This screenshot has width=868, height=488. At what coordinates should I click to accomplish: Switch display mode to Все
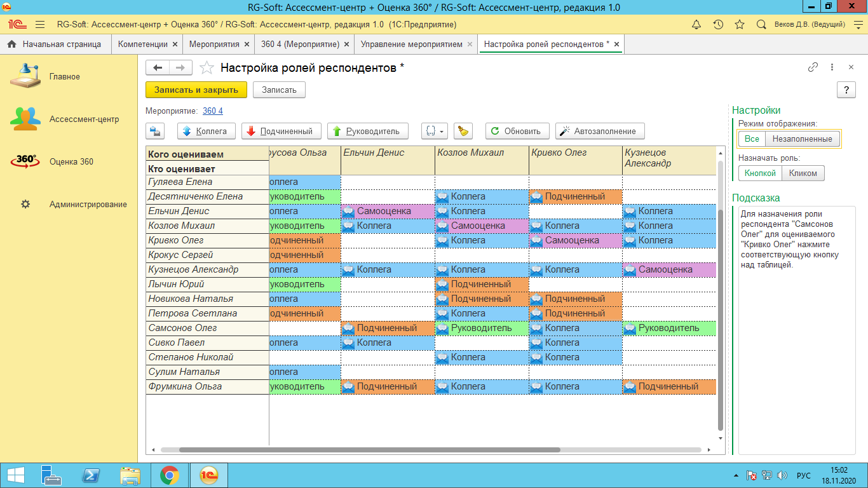click(752, 139)
